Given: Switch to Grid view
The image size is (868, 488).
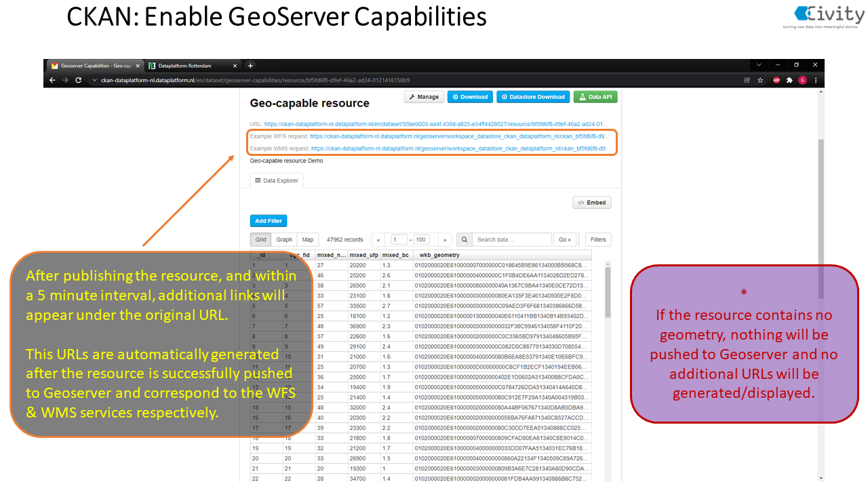Looking at the screenshot, I should point(261,240).
